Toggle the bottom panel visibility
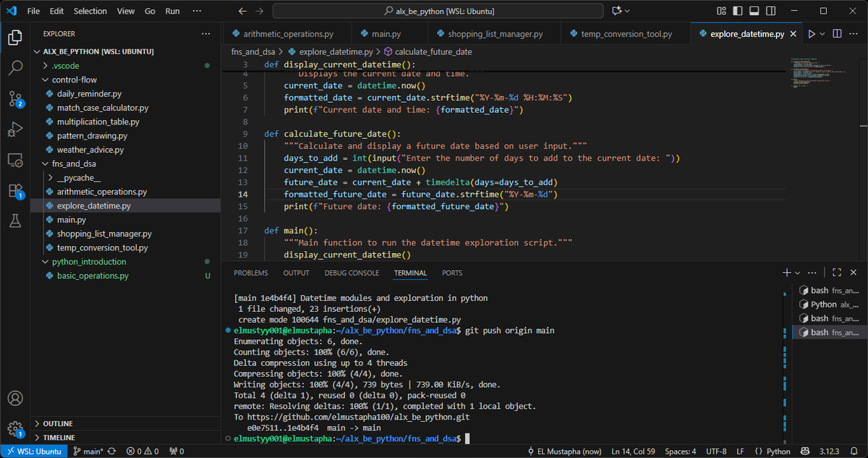 click(x=753, y=12)
